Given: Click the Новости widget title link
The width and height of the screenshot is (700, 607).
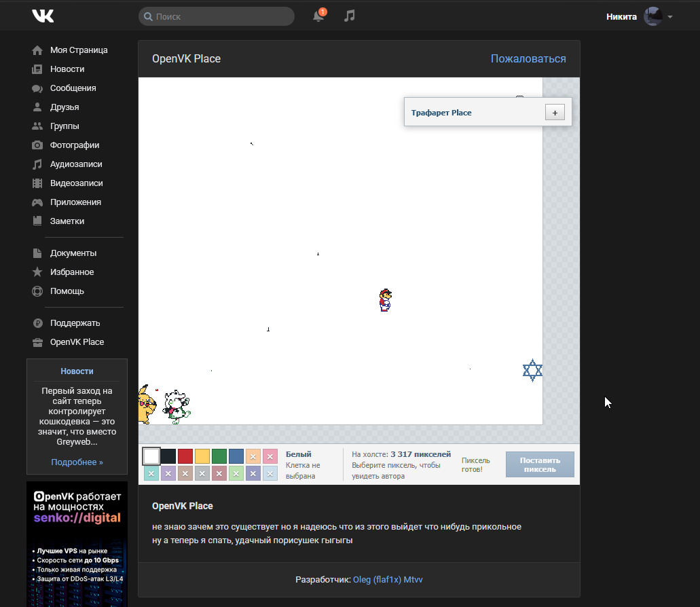Looking at the screenshot, I should pyautogui.click(x=77, y=371).
